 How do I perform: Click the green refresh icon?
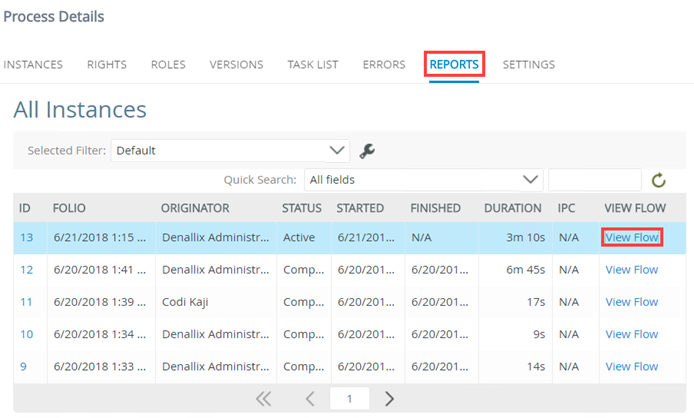tap(658, 180)
